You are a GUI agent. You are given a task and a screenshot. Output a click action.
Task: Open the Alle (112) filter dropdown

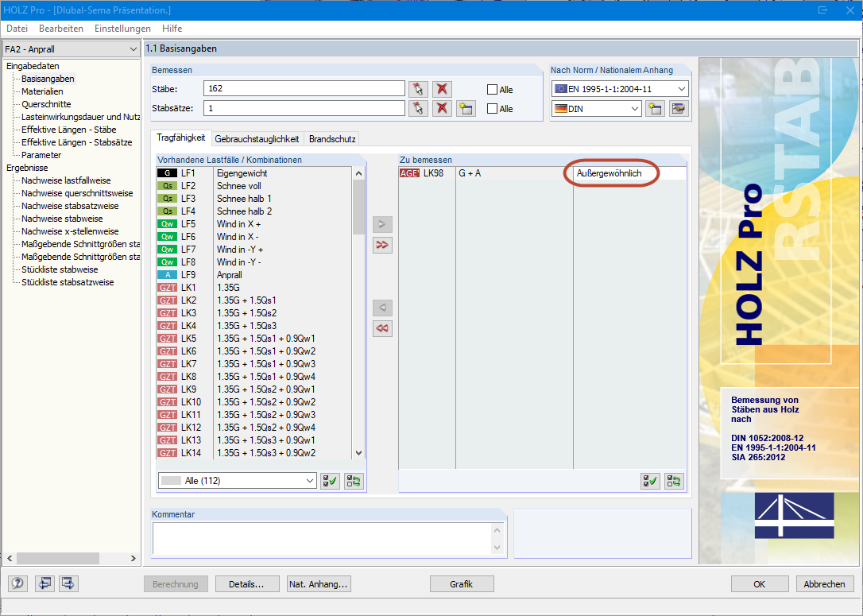(x=238, y=481)
